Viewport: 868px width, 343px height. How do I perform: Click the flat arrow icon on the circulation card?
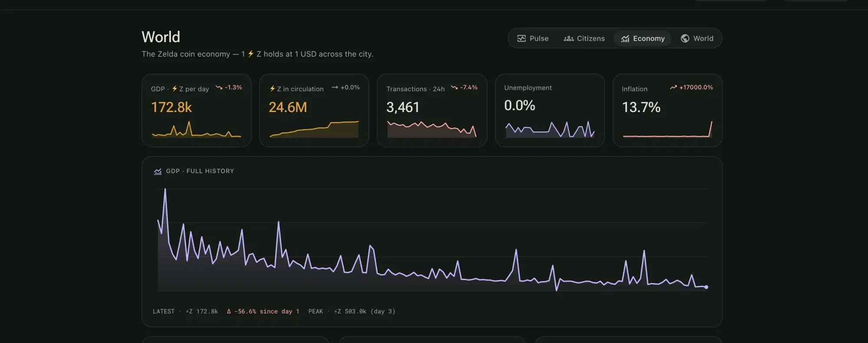(x=335, y=87)
